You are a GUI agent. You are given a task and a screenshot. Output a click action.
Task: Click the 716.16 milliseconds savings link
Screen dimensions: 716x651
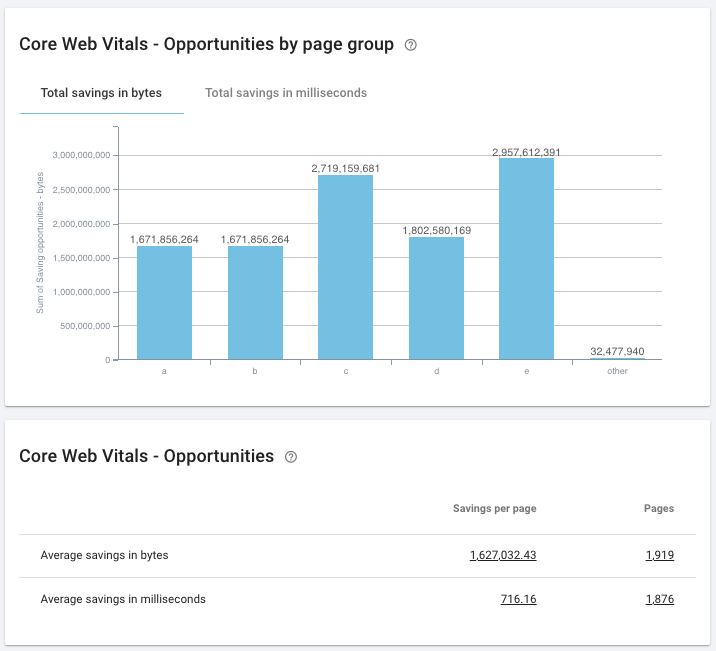click(x=518, y=599)
